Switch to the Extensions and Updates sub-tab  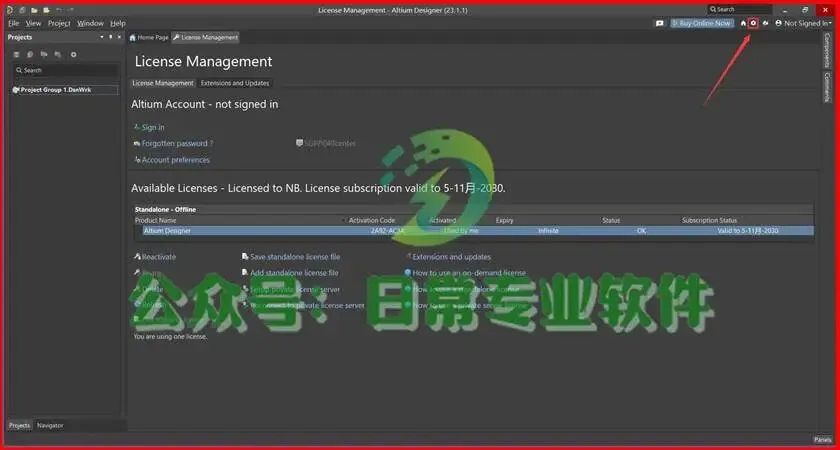coord(235,83)
